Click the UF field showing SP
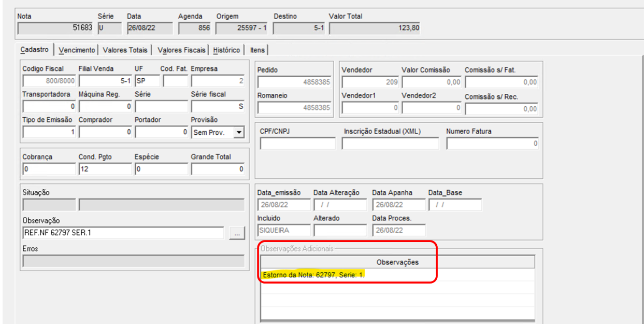 (147, 81)
